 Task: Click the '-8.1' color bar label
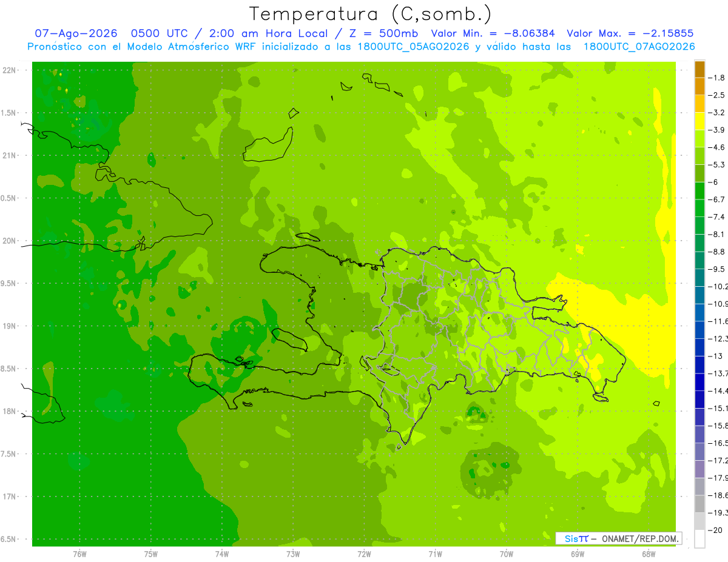[x=717, y=234]
